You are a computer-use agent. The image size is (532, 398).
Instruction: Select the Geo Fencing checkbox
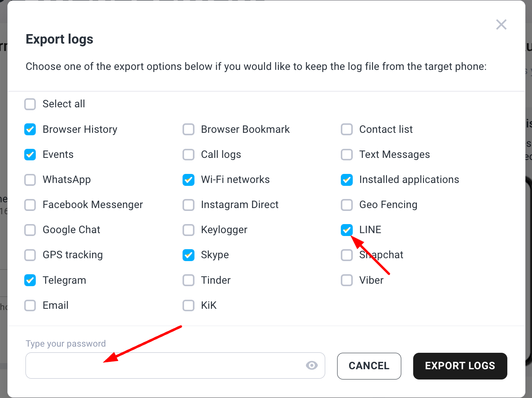click(x=347, y=205)
